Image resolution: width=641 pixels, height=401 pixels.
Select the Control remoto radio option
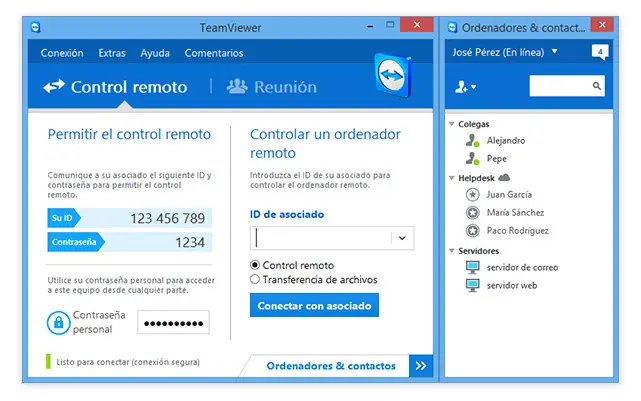pyautogui.click(x=255, y=265)
